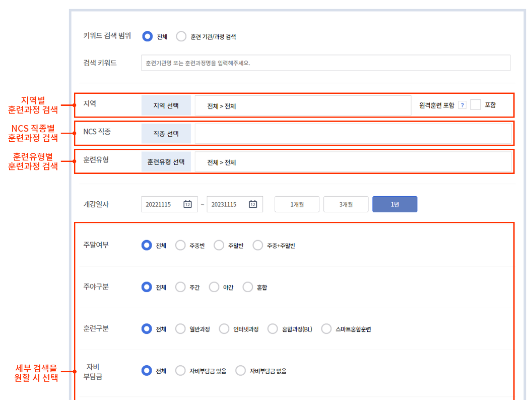Choose 주말반 under 주말여부
The height and width of the screenshot is (400, 532).
219,245
